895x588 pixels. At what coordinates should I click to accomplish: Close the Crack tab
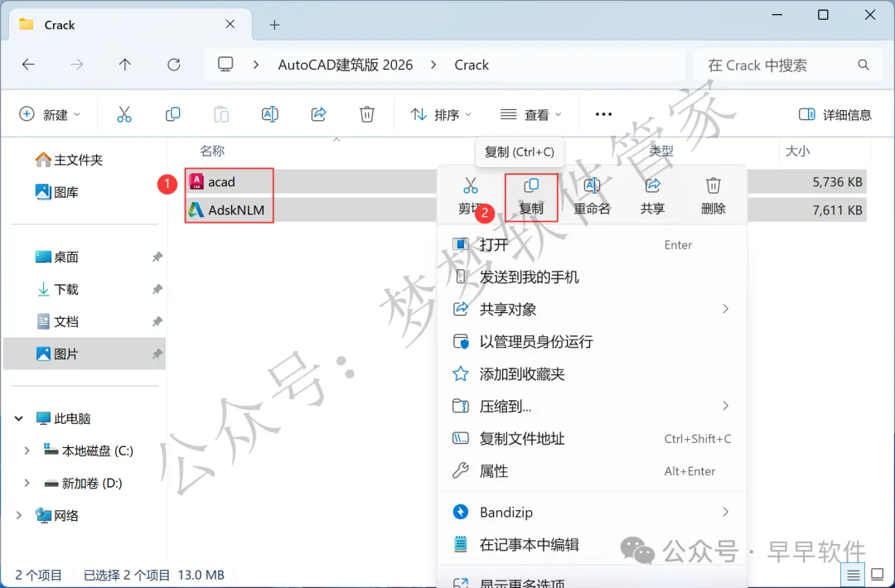tap(230, 24)
